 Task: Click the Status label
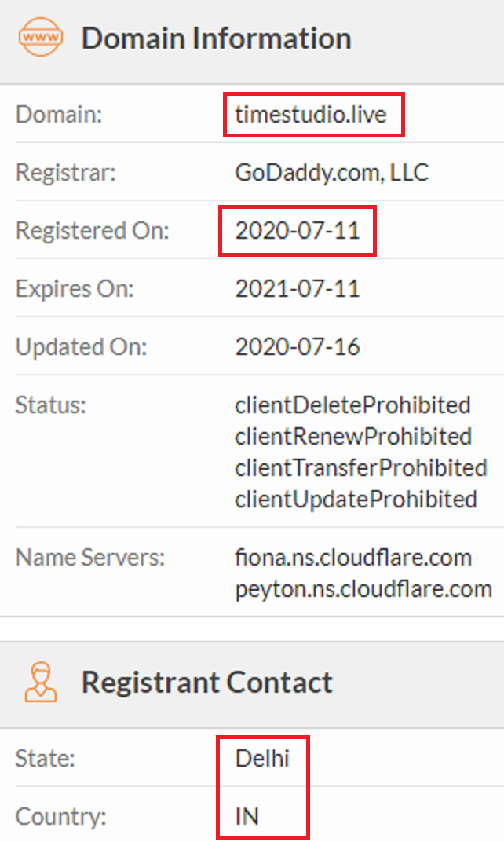tap(50, 405)
